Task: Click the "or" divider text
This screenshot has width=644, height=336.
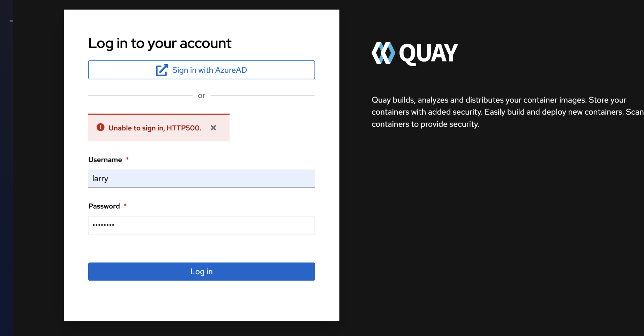Action: (x=202, y=96)
